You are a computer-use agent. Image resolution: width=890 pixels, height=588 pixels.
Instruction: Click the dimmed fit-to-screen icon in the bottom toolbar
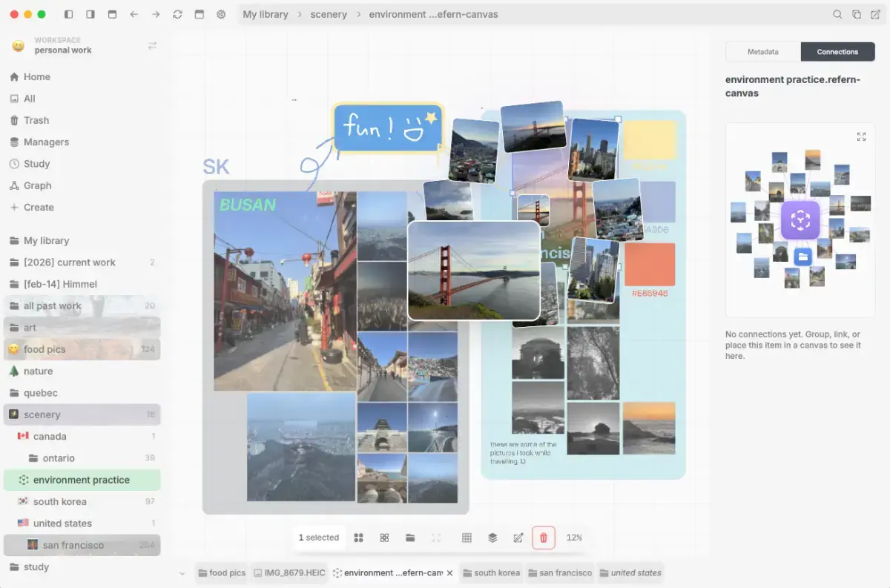[436, 538]
